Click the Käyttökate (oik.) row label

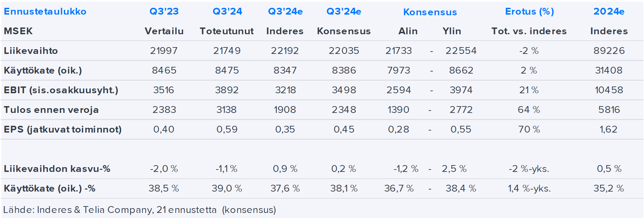pos(43,71)
